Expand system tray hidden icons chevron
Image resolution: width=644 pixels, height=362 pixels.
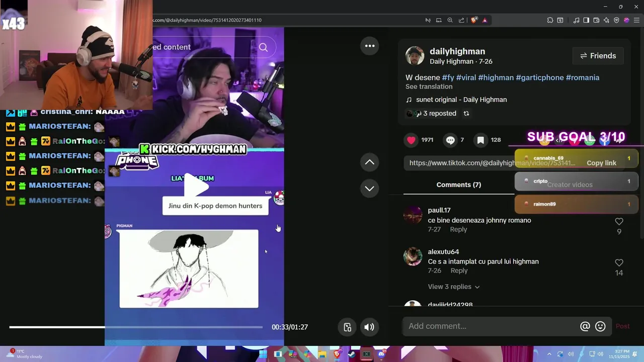pos(549,354)
